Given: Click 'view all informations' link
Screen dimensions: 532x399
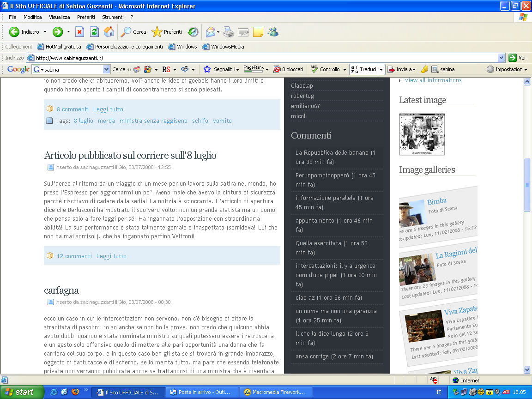Looking at the screenshot, I should tap(433, 80).
